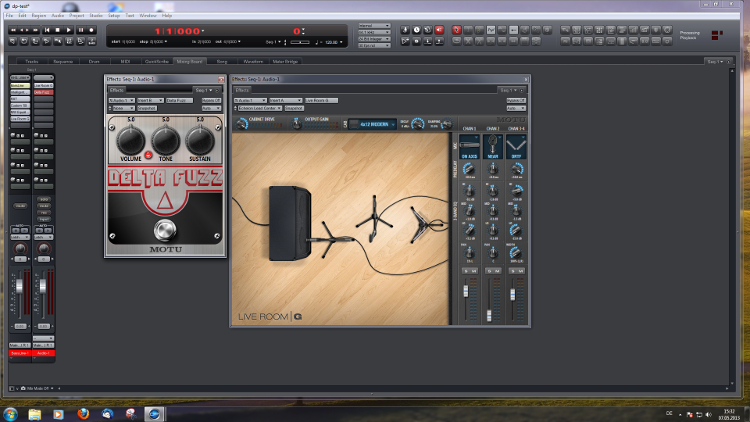Open the 4x12 Modern cabinet dropdown
This screenshot has height=422, width=750.
click(x=373, y=124)
